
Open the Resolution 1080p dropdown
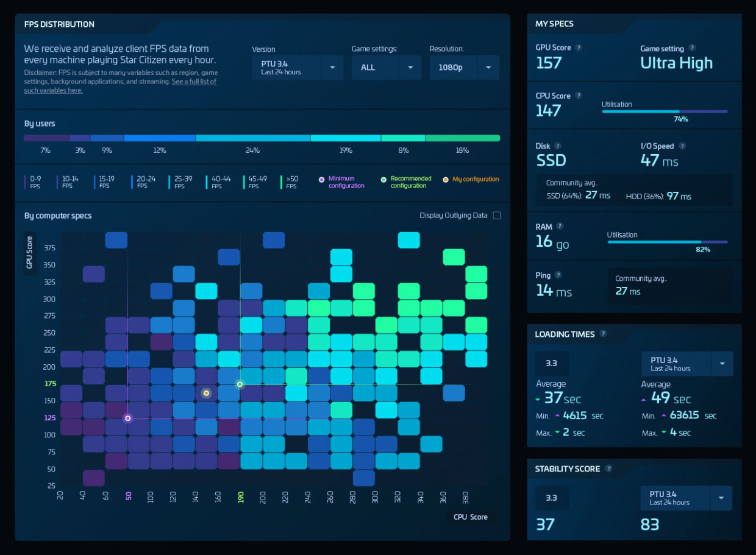[x=465, y=68]
